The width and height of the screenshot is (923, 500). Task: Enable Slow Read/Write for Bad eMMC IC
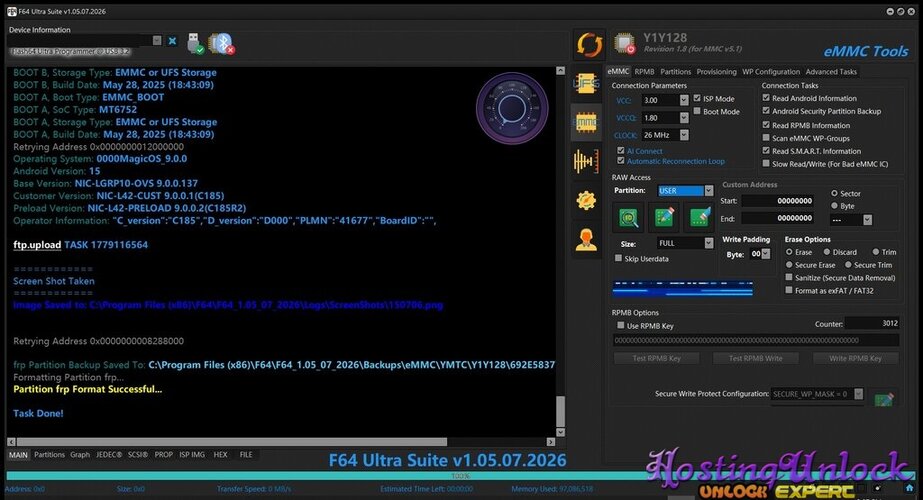[x=766, y=164]
